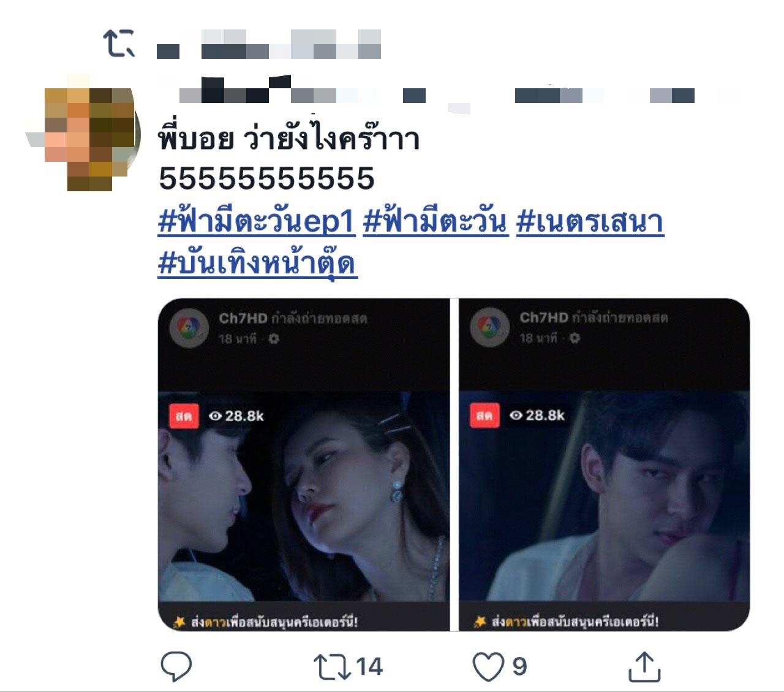Click the Ch7HD logo in left image
This screenshot has height=692, width=784.
click(189, 329)
